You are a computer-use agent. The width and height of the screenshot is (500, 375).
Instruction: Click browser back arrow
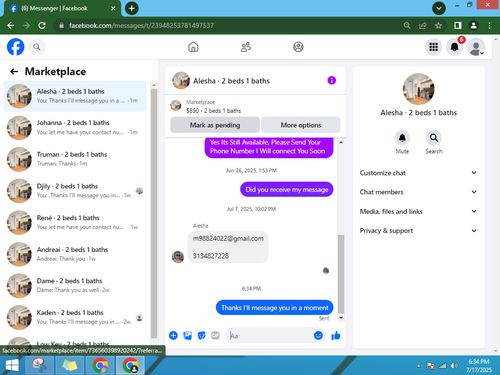tap(11, 25)
